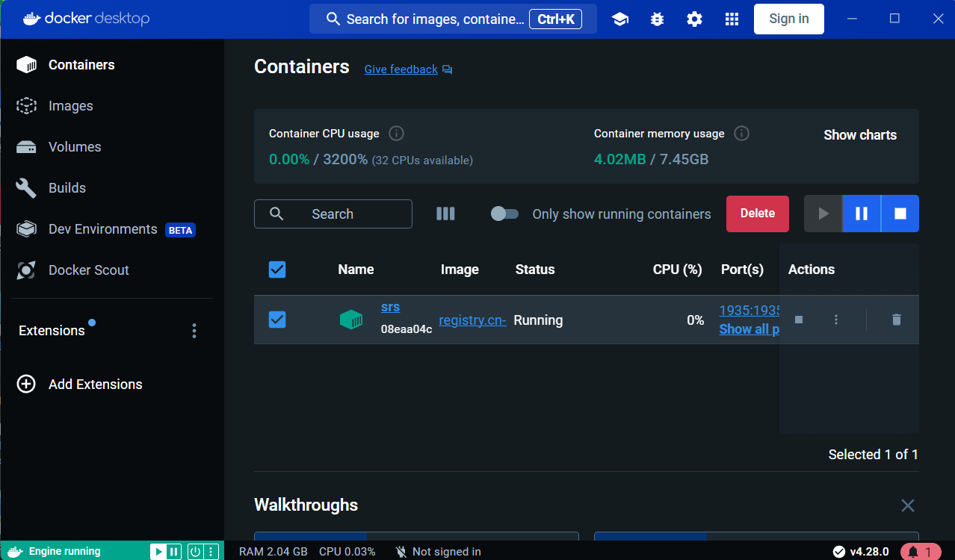This screenshot has width=955, height=560.
Task: Open Dev Environments BETA section
Action: 112,229
